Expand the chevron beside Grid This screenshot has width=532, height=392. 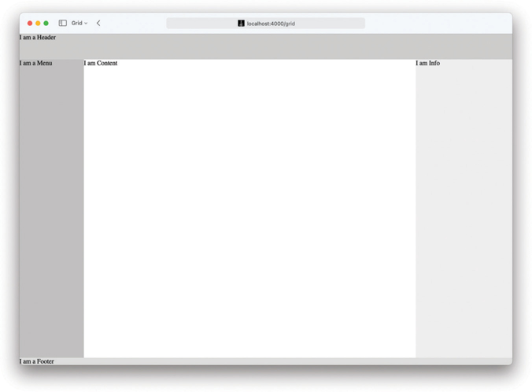86,24
